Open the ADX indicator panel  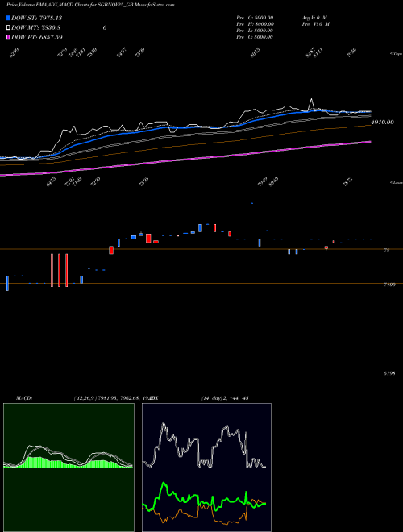click(206, 468)
